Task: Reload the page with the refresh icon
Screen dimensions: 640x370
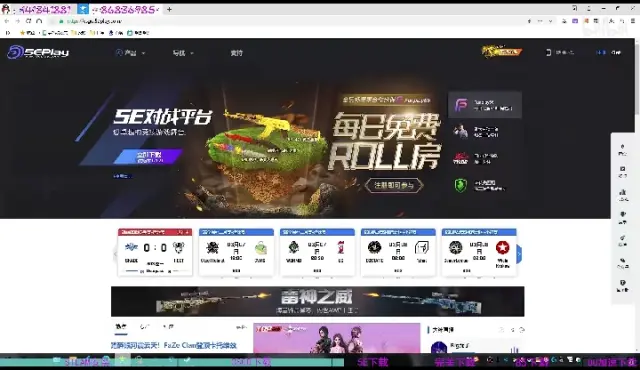Action: pos(28,21)
